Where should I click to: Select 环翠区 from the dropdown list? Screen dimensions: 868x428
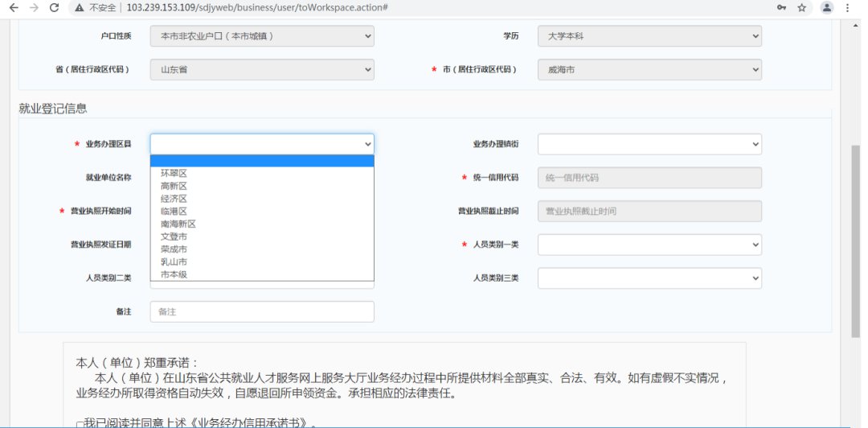coord(174,173)
